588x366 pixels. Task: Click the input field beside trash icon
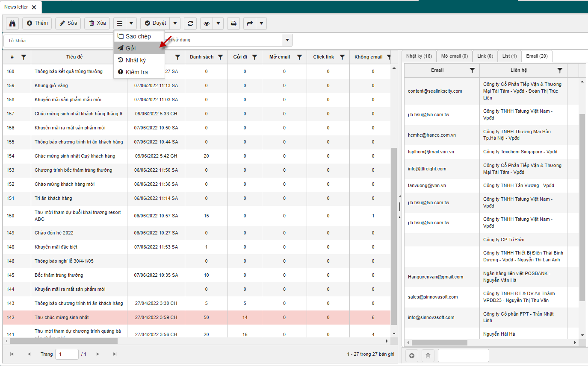[x=463, y=355]
